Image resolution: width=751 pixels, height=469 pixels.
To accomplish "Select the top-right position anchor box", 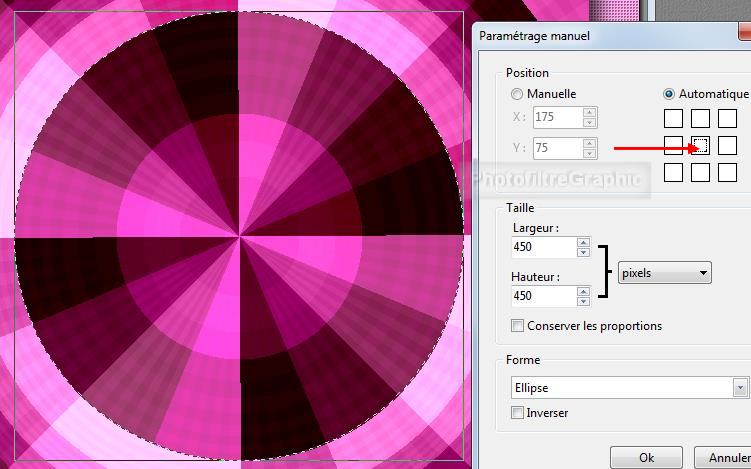I will (727, 119).
